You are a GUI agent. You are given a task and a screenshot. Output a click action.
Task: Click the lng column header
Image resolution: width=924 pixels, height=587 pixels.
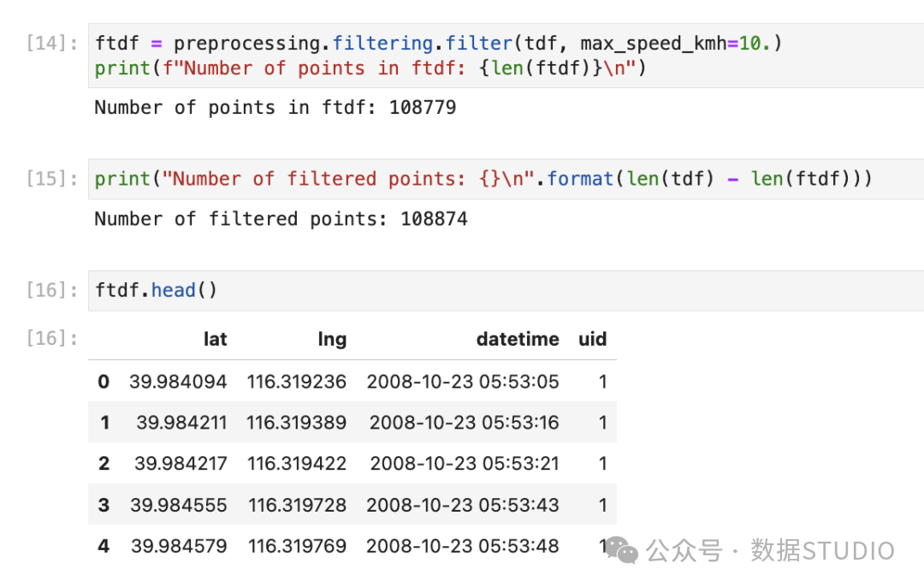pyautogui.click(x=332, y=339)
